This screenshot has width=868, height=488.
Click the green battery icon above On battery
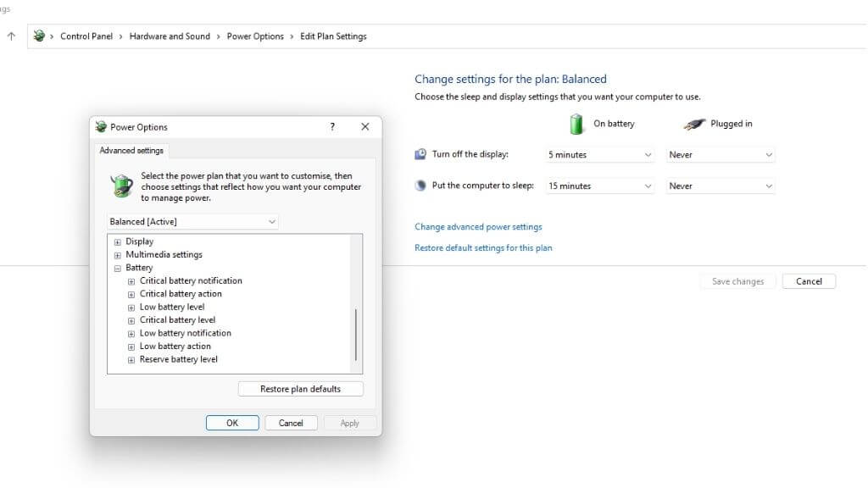[x=576, y=124]
